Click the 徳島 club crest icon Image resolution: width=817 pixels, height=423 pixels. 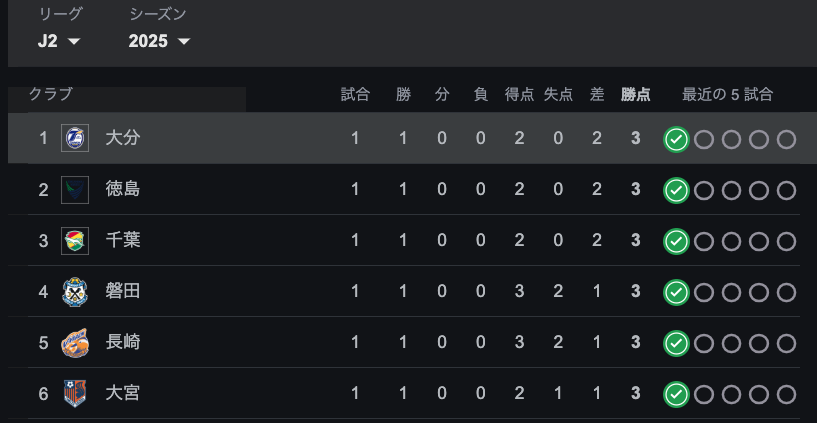pyautogui.click(x=75, y=190)
